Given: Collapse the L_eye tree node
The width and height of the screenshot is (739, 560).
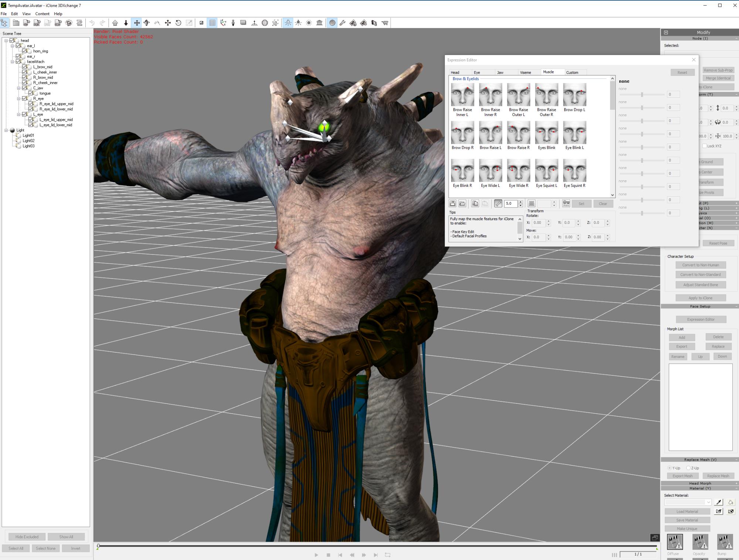Looking at the screenshot, I should click(x=19, y=115).
